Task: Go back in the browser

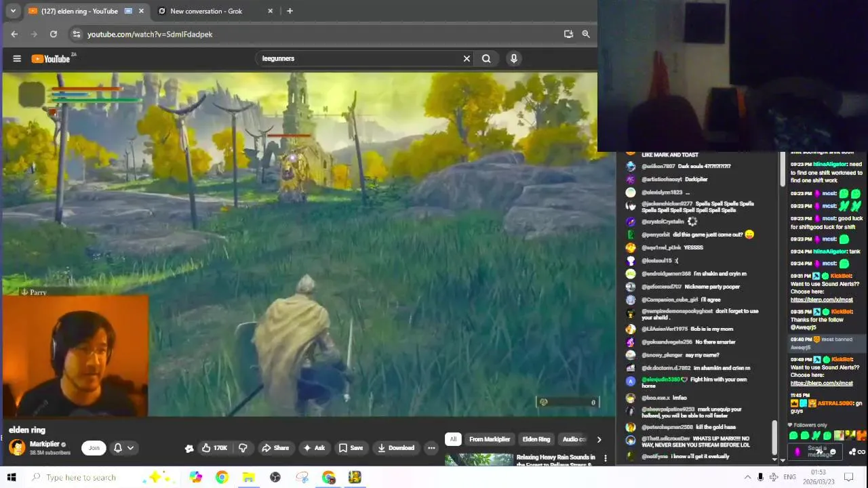Action: point(14,34)
